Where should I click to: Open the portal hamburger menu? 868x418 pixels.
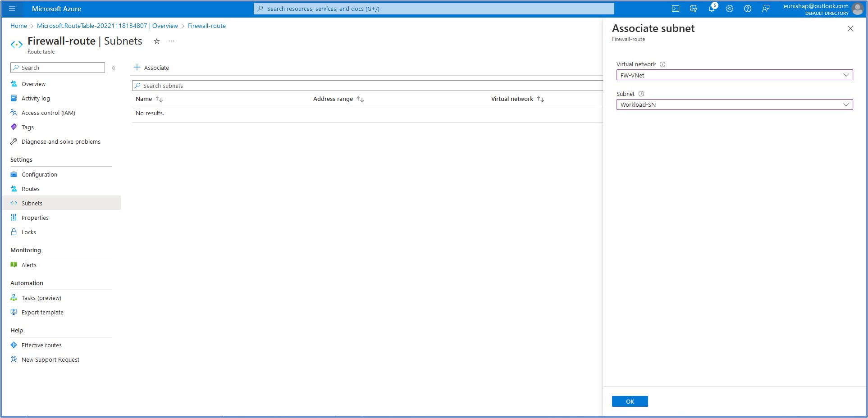tap(12, 9)
